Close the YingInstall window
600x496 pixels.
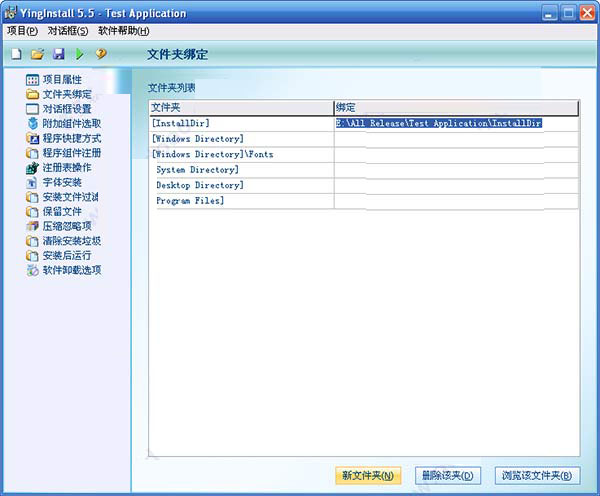pos(587,13)
